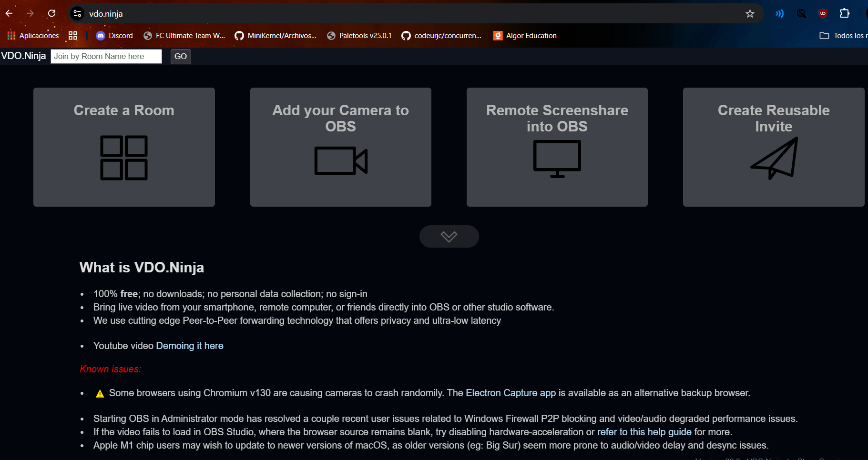Open the refer to this help guide link
This screenshot has height=460, width=868.
pos(644,432)
